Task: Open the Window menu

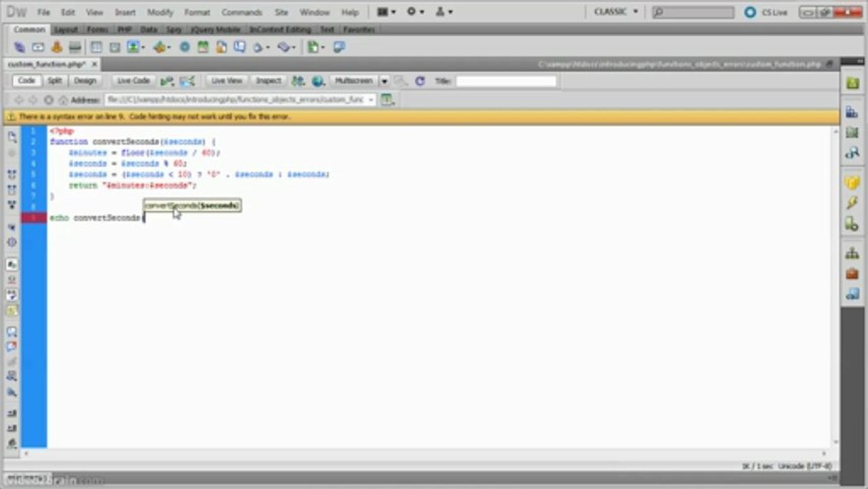Action: coord(314,12)
